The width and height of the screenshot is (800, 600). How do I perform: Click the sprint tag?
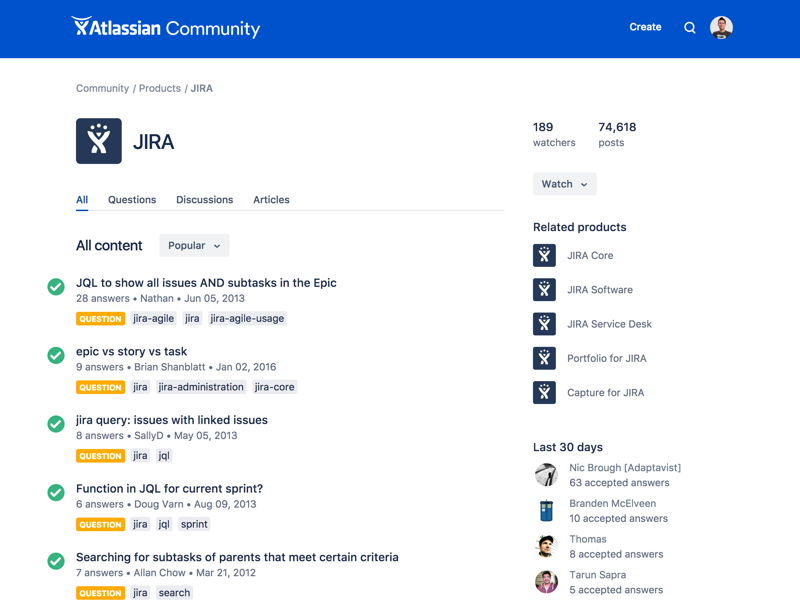[x=194, y=524]
